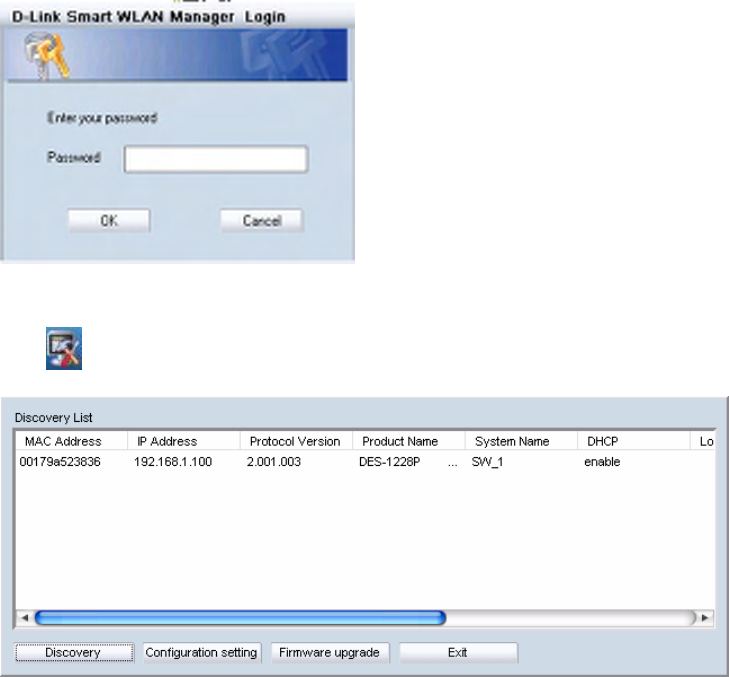The image size is (729, 677).
Task: Open the Smart WLAN Manager utility icon
Action: pos(64,348)
